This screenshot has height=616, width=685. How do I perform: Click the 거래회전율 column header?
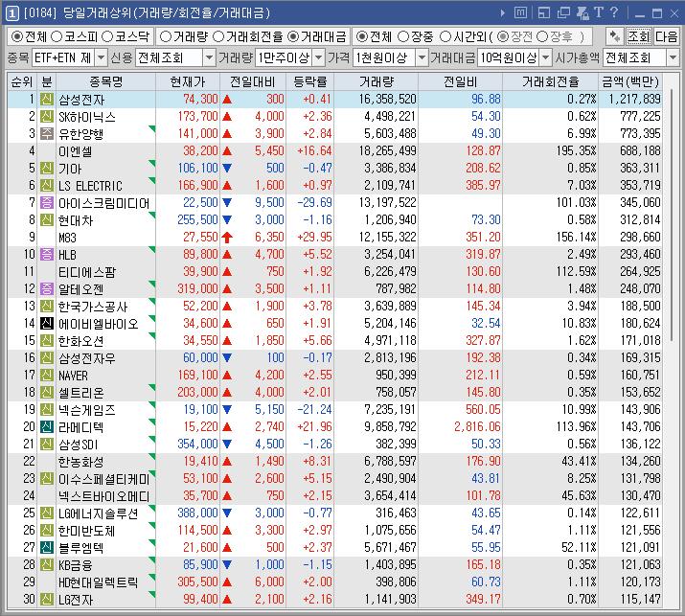(x=550, y=81)
